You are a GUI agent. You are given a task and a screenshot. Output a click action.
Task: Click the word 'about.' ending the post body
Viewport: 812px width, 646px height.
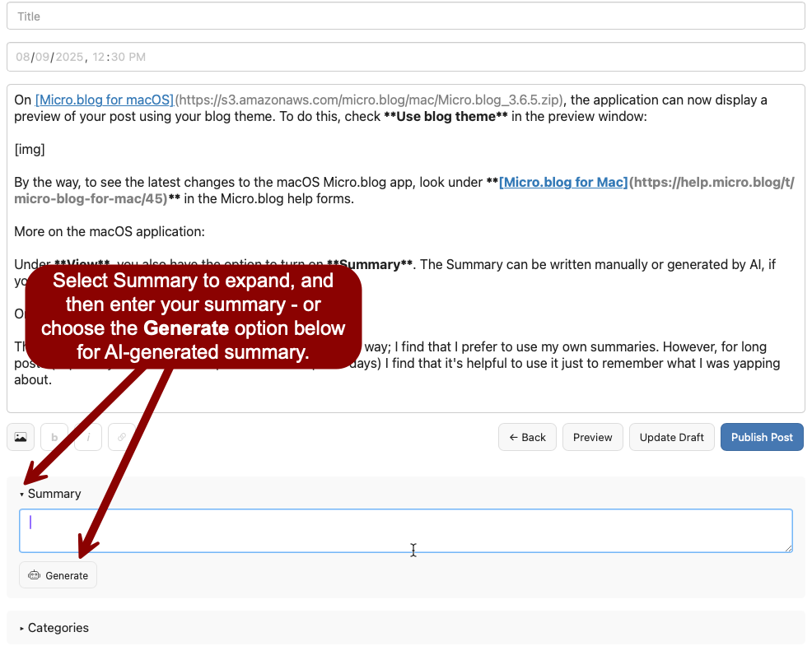click(33, 380)
